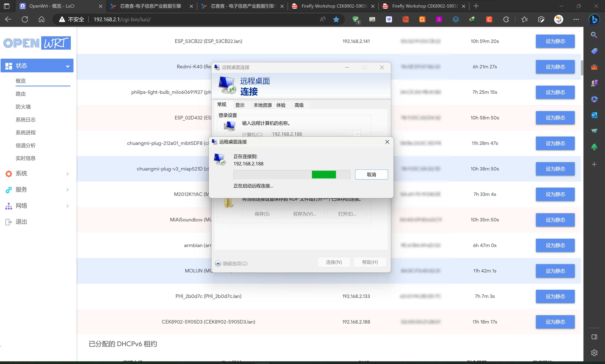Viewport: 605px width, 364px height.
Task: Click the Read aloud icon
Action: pyautogui.click(x=323, y=19)
